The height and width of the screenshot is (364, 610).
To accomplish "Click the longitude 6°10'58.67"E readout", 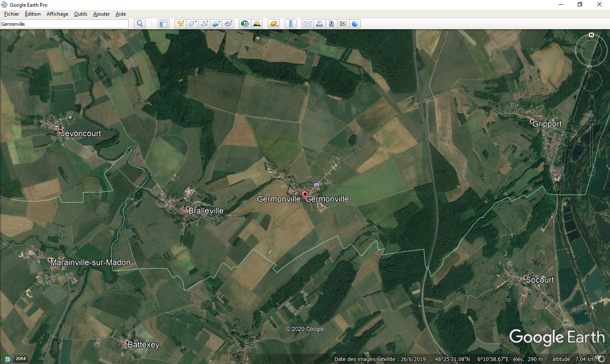I will click(x=493, y=359).
